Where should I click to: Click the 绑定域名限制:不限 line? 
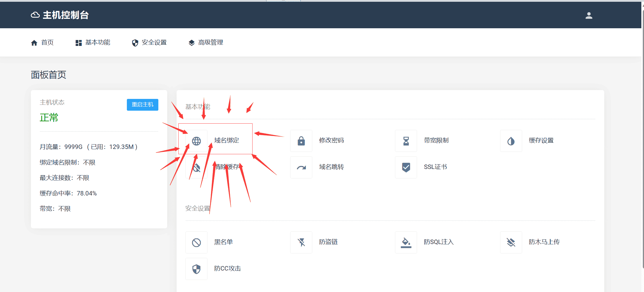click(x=67, y=162)
